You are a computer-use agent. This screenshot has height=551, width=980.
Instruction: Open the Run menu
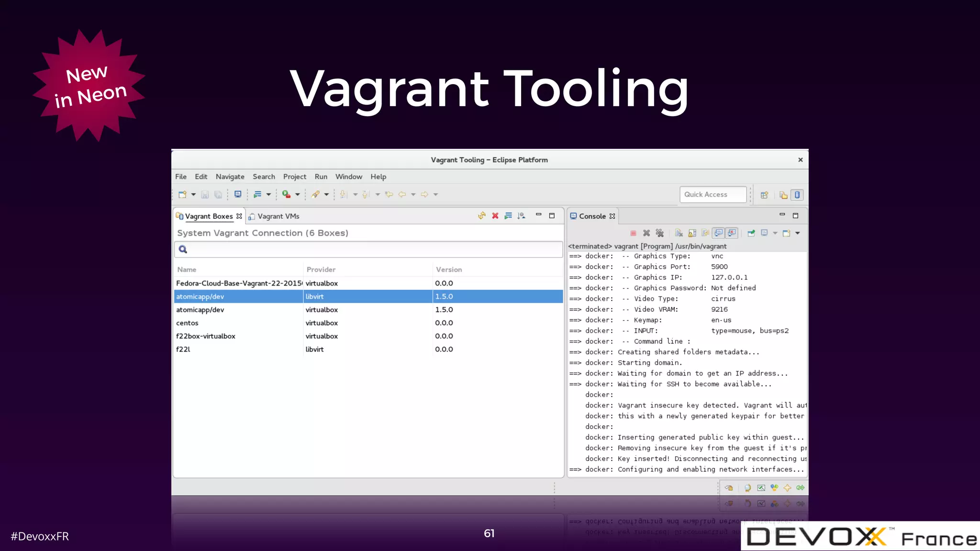click(321, 176)
